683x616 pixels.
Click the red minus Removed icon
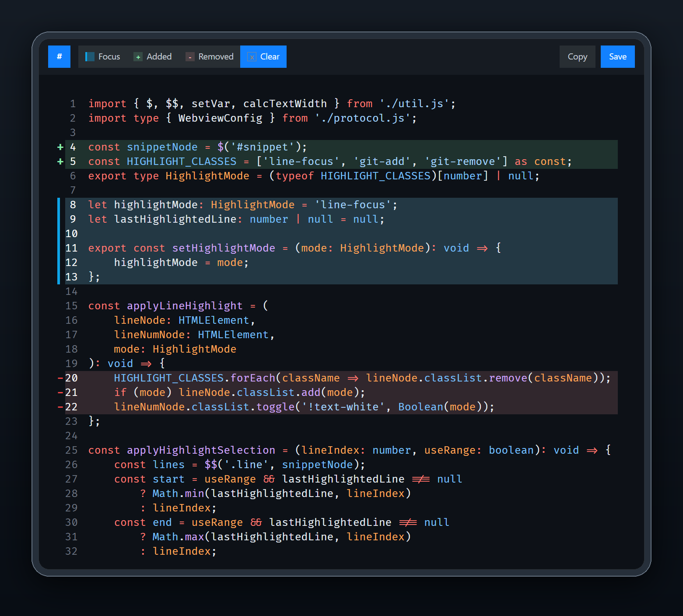click(x=190, y=57)
